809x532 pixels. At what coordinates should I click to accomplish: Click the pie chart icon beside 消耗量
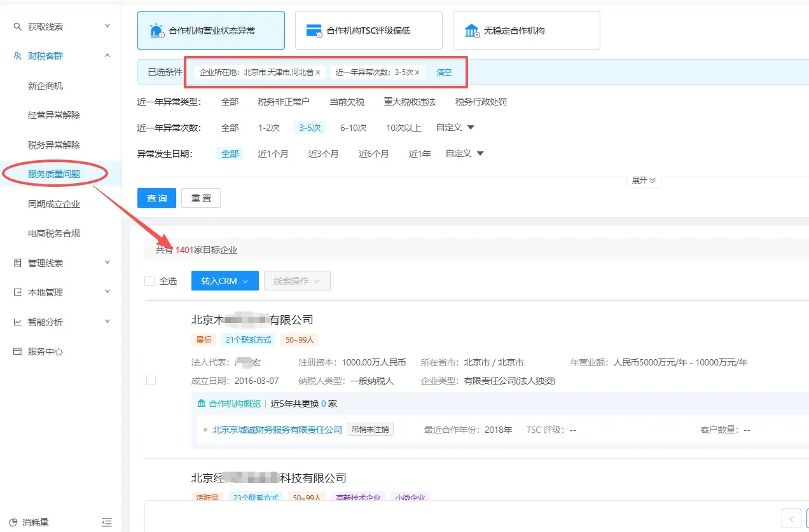point(13,522)
